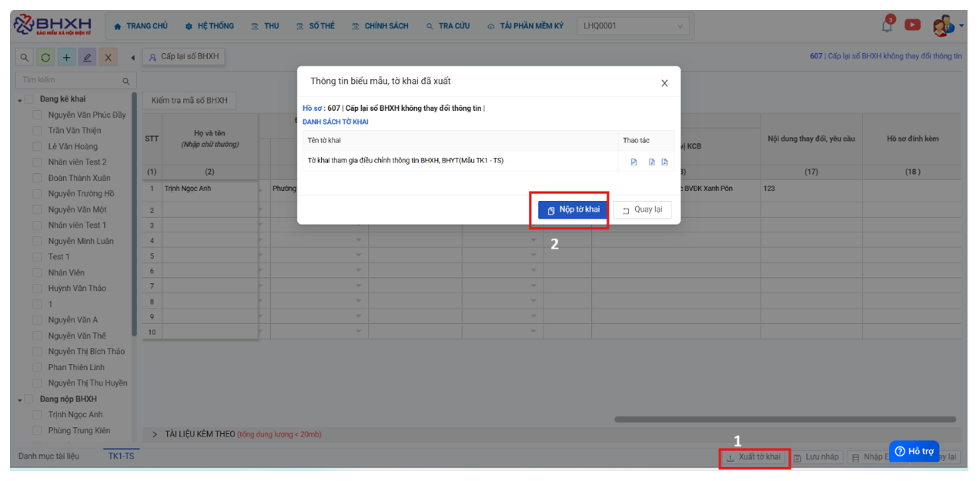The image size is (980, 481).
Task: Open the Chính sách menu
Action: click(x=380, y=26)
